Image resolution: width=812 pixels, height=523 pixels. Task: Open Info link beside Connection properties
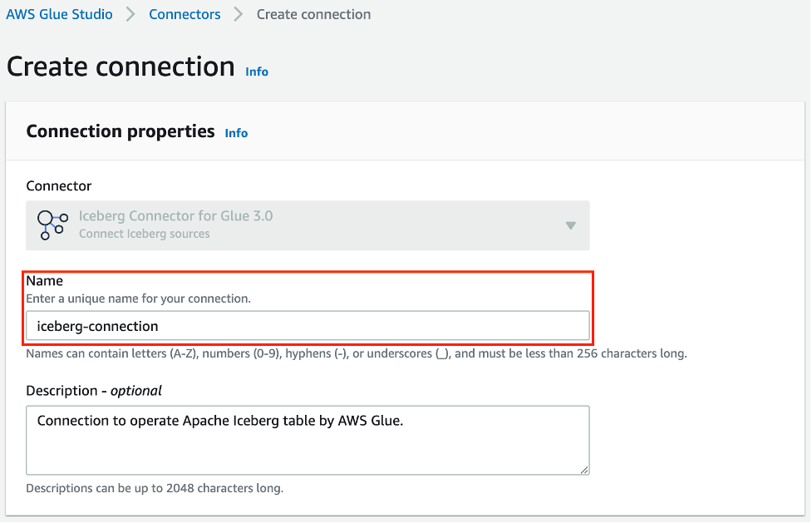[236, 133]
